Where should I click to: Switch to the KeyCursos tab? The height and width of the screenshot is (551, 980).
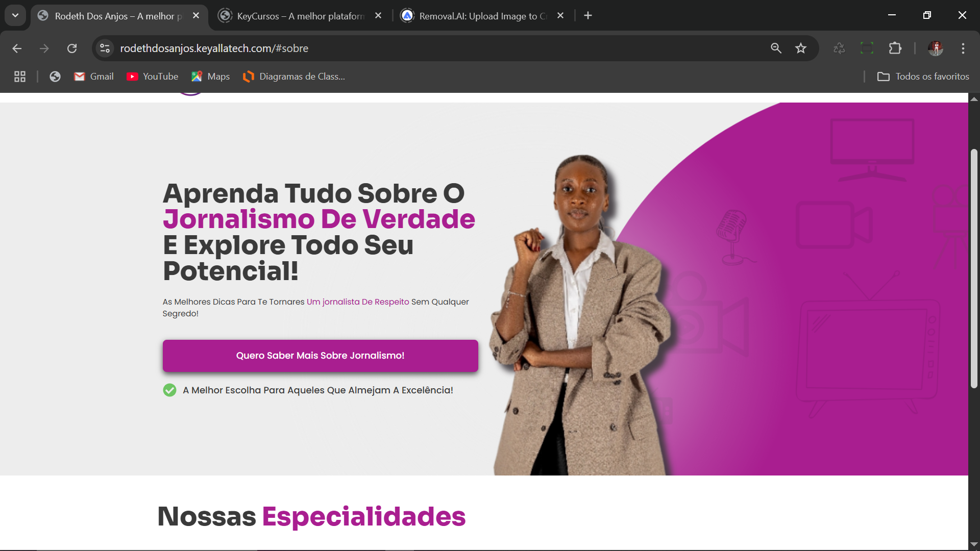click(x=300, y=16)
